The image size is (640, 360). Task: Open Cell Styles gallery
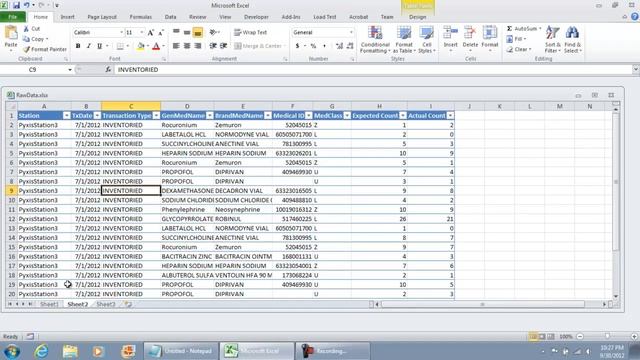pos(427,39)
